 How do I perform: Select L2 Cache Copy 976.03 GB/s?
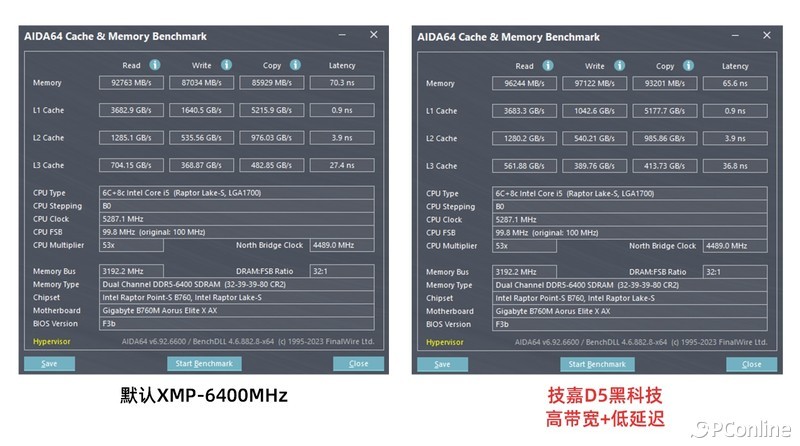(271, 138)
